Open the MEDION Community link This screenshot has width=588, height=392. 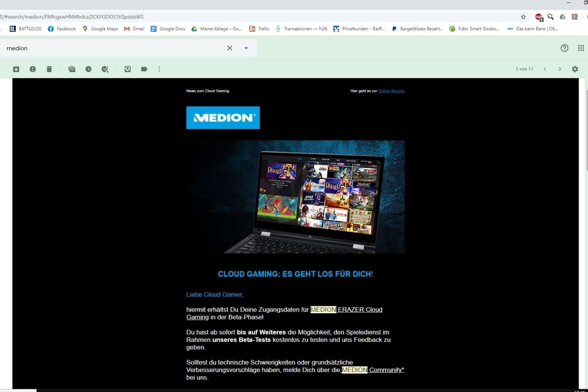pos(373,370)
